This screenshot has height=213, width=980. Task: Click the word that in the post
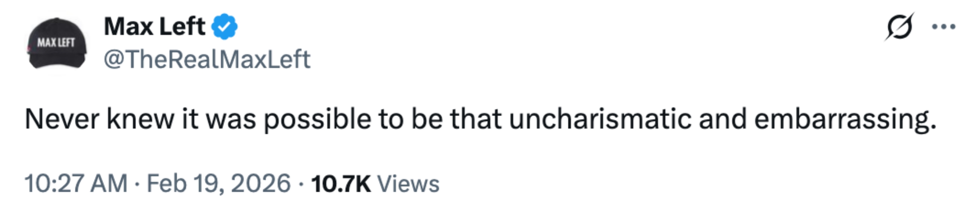coord(475,119)
